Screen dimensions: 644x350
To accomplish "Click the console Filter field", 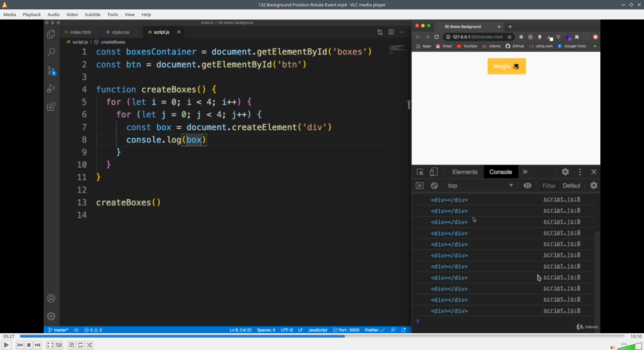I will point(549,186).
